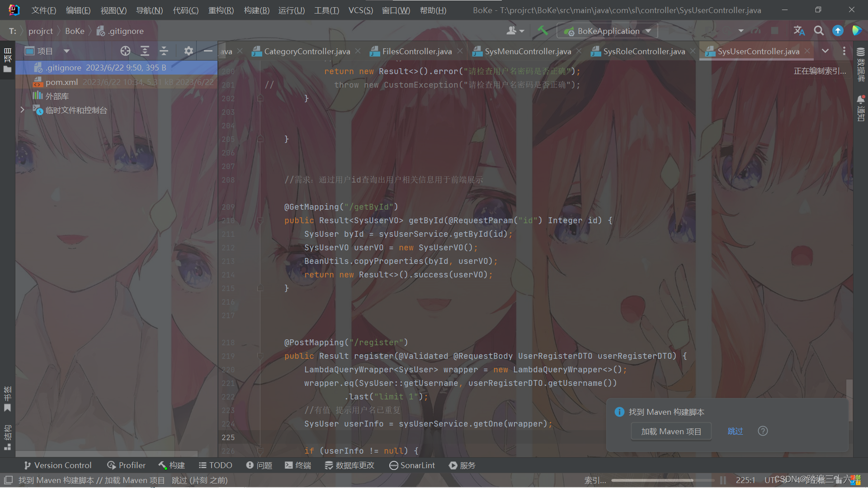Open the user account dropdown arrow

(x=522, y=31)
